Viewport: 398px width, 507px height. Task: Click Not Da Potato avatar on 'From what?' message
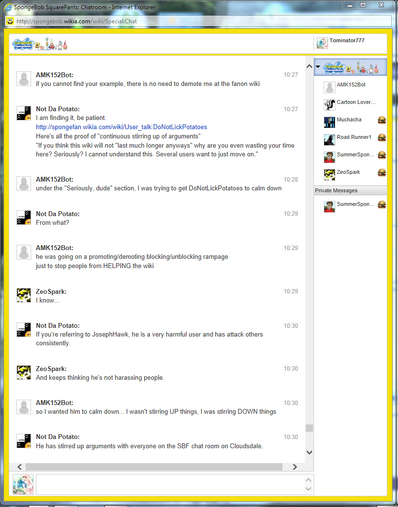(24, 218)
